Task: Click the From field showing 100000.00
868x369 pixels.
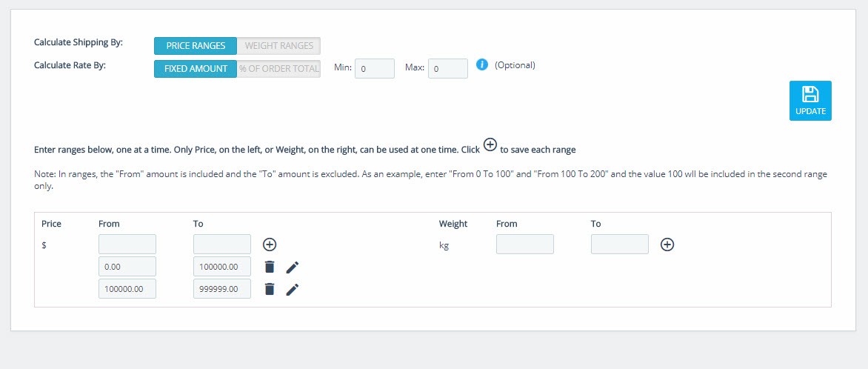Action: (127, 289)
